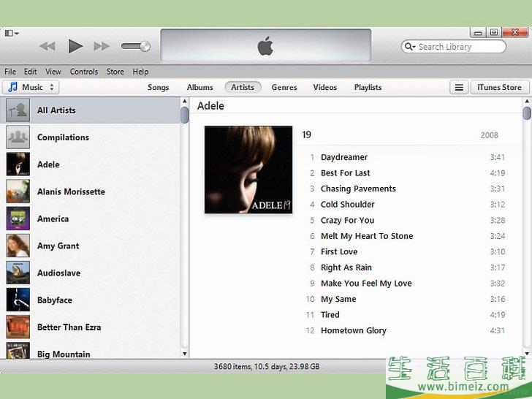This screenshot has height=399, width=532.
Task: Select the Alanis Morissette artist name
Action: click(71, 191)
